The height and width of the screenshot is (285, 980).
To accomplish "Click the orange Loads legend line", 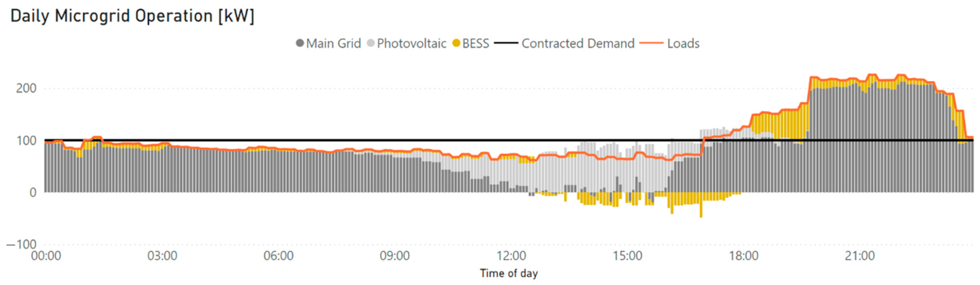I will (x=651, y=43).
